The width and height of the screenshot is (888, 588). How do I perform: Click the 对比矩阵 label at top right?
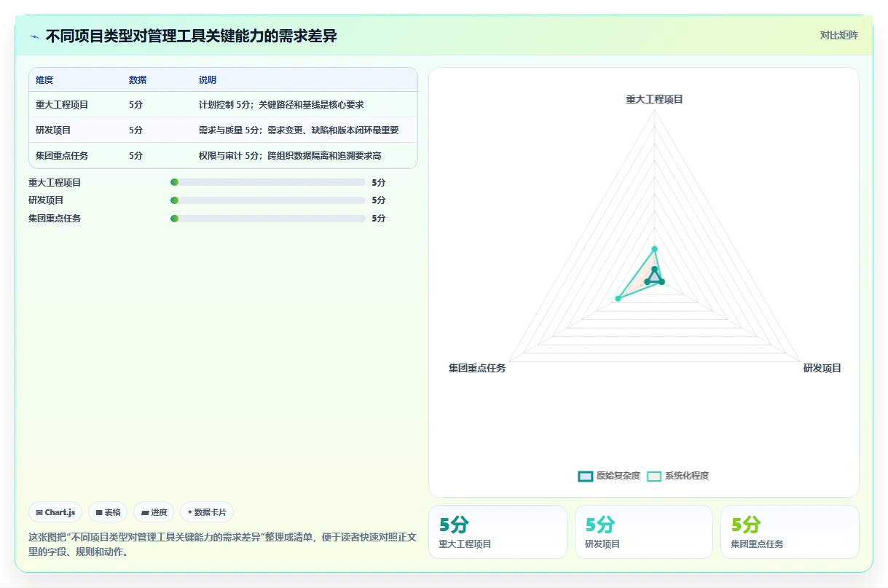838,35
